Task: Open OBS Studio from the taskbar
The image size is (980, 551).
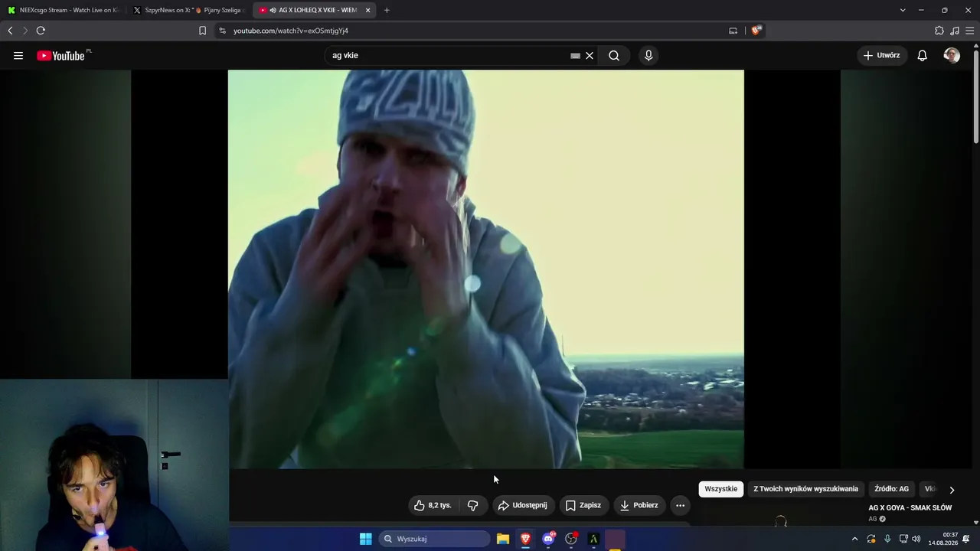Action: [571, 539]
